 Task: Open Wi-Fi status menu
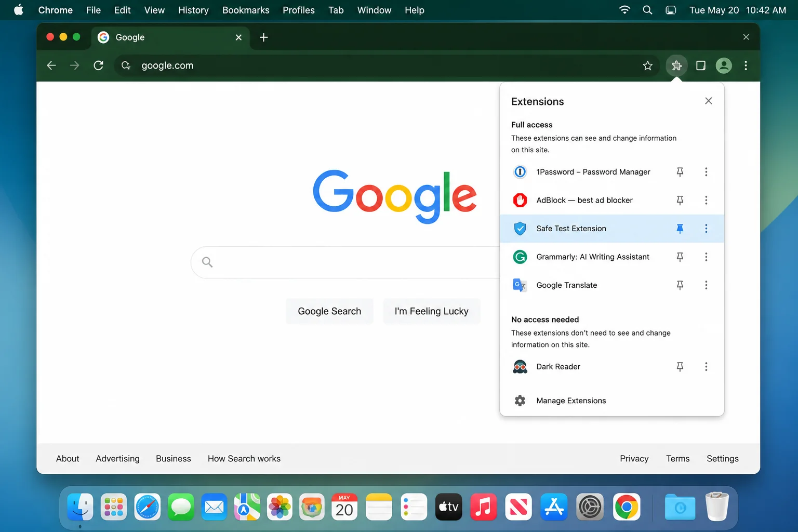[x=624, y=10]
